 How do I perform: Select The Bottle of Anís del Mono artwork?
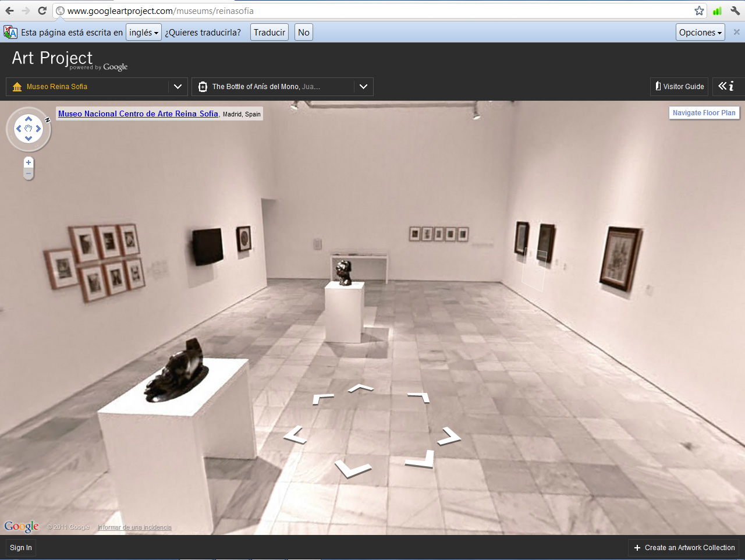[x=282, y=87]
